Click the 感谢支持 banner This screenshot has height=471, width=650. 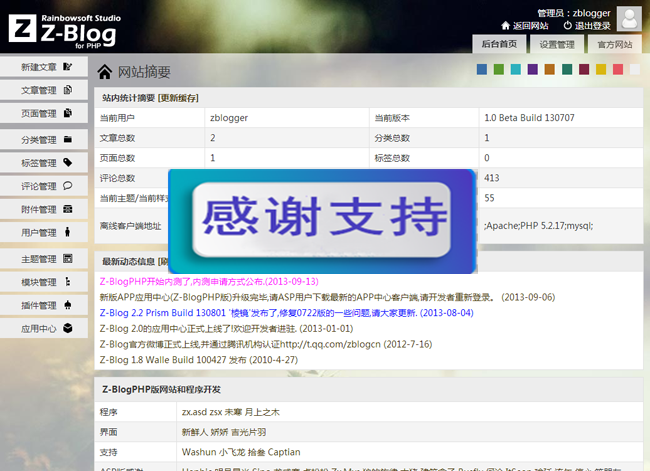323,221
